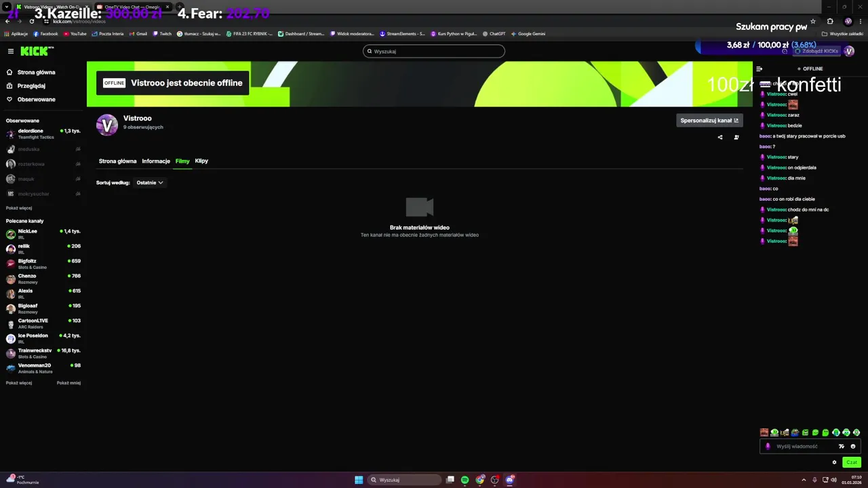Select the Filmy tab
The width and height of the screenshot is (868, 488).
(182, 161)
